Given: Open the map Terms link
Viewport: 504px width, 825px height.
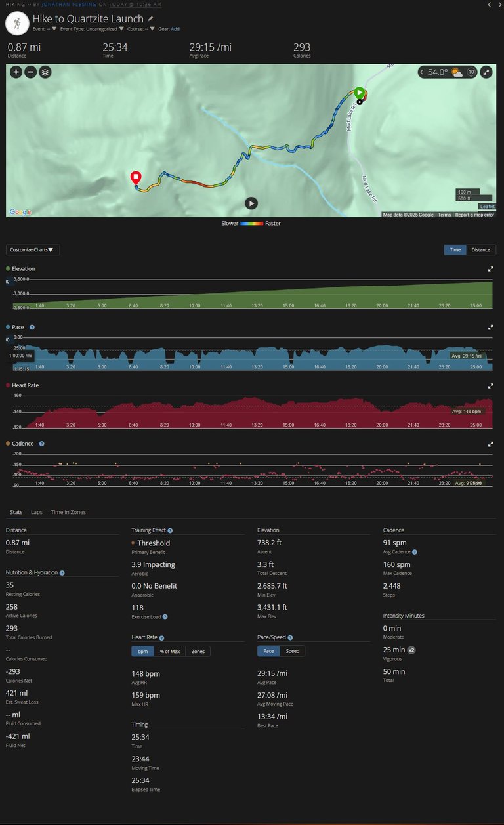Looking at the screenshot, I should click(444, 215).
